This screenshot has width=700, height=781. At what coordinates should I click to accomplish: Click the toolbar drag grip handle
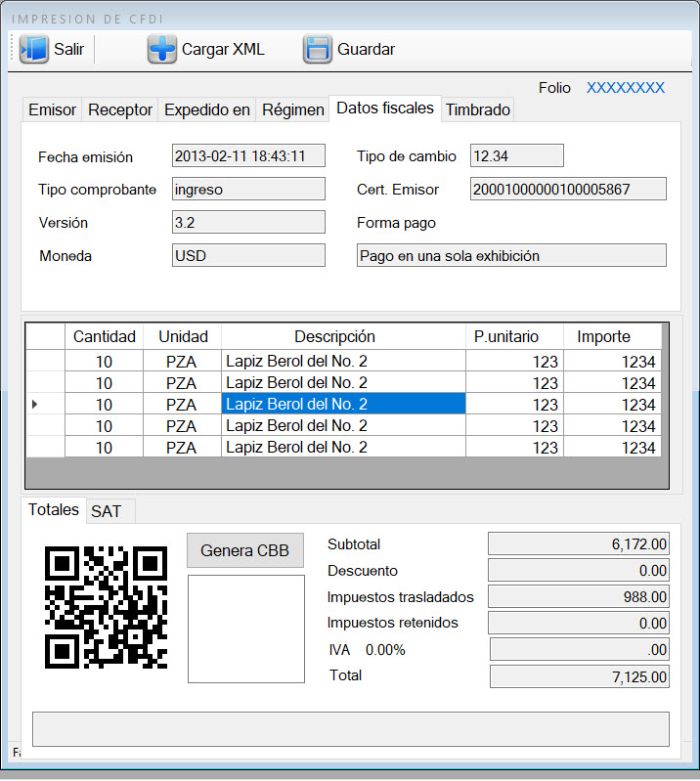click(12, 49)
